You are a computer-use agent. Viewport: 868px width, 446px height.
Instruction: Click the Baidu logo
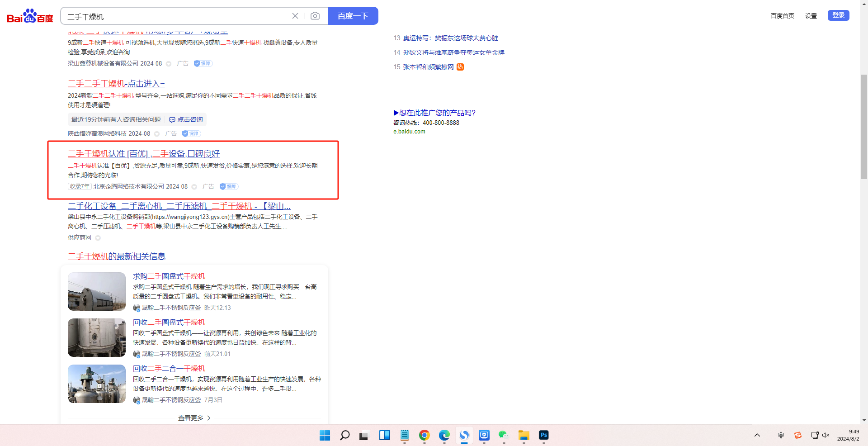tap(30, 16)
